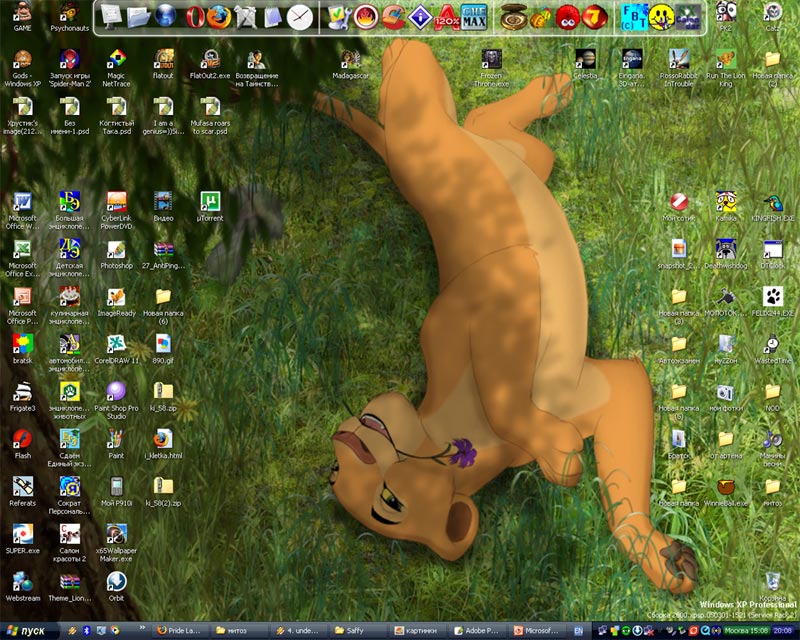Launch the Orbit downloader icon
This screenshot has height=640, width=800.
point(116,581)
